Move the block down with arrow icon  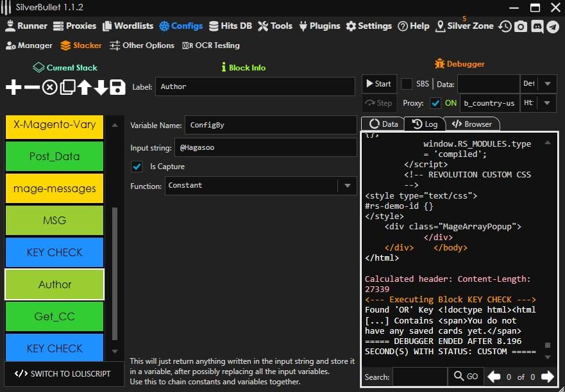tap(101, 88)
